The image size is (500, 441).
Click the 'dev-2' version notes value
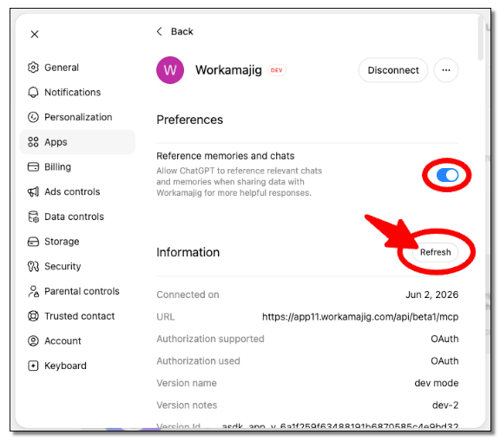coord(445,405)
